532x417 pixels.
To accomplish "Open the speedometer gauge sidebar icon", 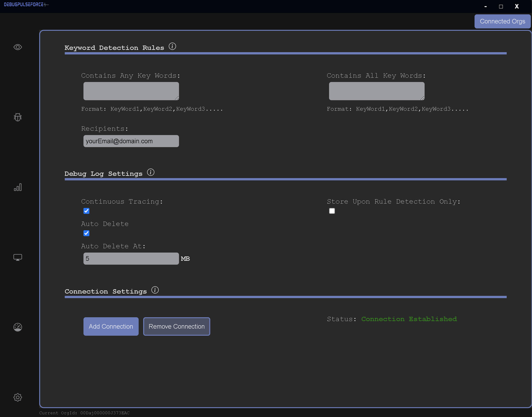I will coord(18,327).
